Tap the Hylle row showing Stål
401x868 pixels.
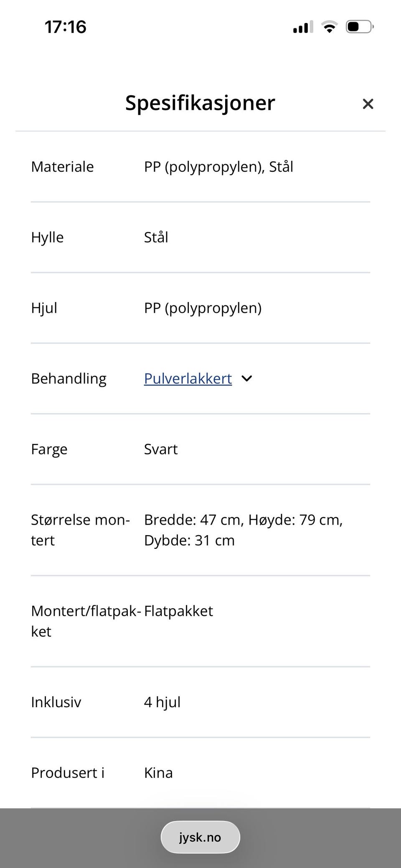(200, 237)
